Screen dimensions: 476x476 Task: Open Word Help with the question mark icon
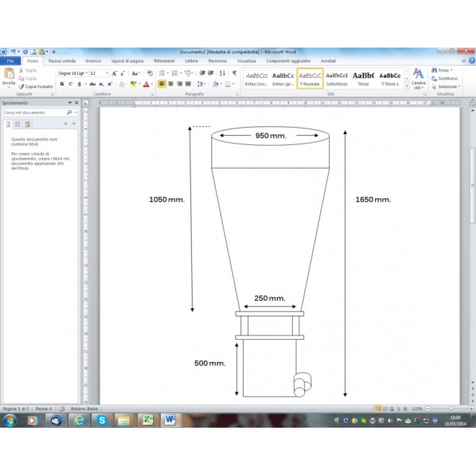(472, 61)
